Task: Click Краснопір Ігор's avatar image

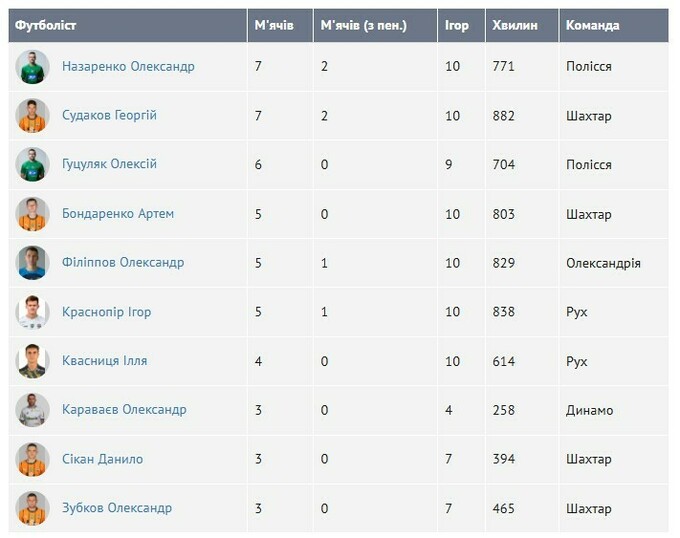Action: click(32, 312)
